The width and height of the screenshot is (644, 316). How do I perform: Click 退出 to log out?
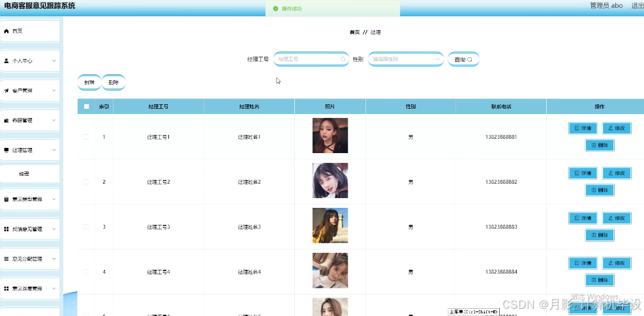pos(637,6)
